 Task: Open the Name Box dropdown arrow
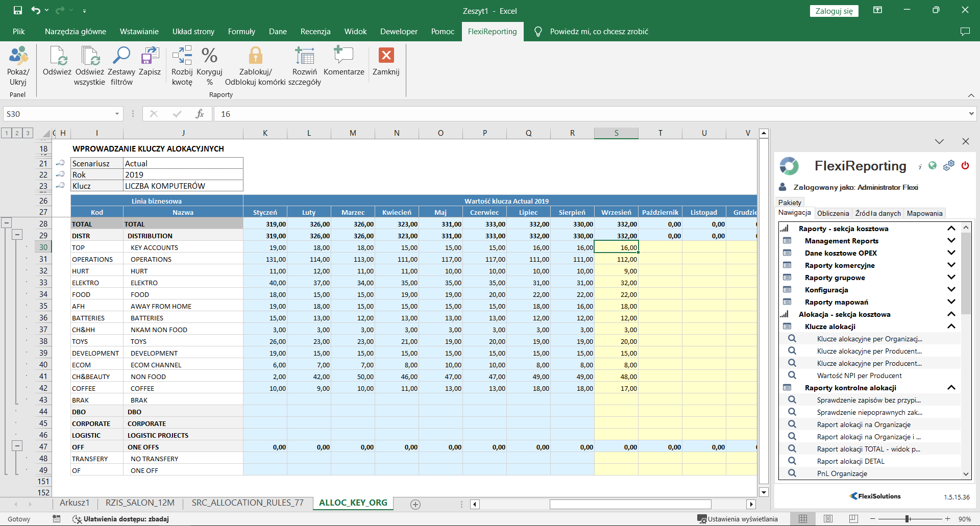click(117, 114)
